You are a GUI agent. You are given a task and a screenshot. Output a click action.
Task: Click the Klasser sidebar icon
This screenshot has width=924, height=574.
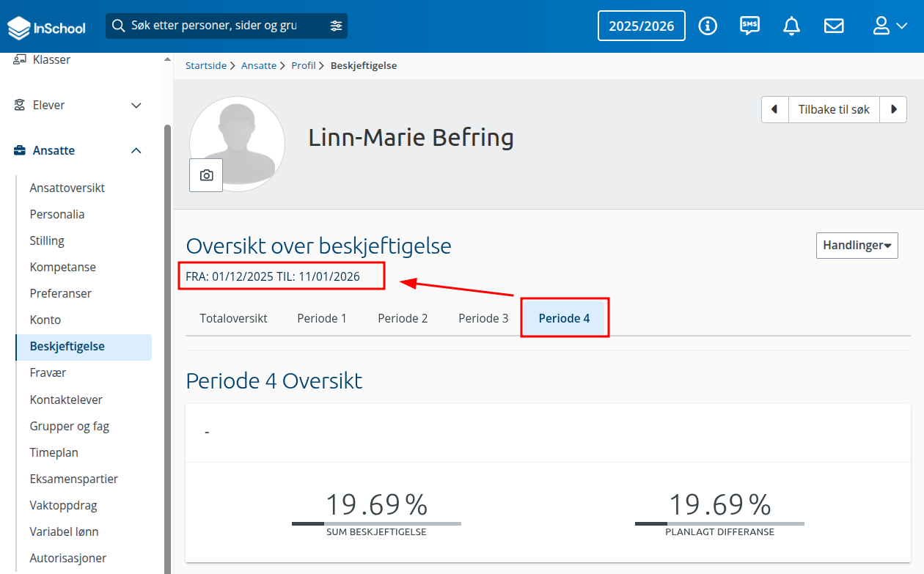pyautogui.click(x=20, y=59)
